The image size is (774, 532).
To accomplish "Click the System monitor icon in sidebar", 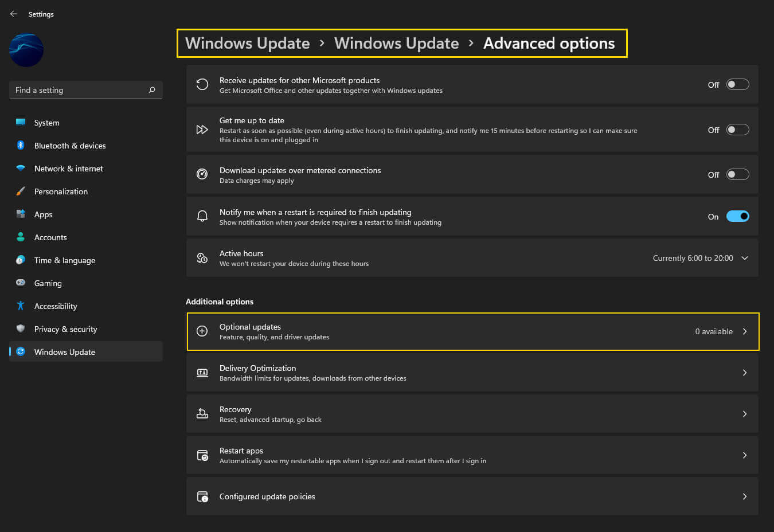I will pyautogui.click(x=21, y=122).
